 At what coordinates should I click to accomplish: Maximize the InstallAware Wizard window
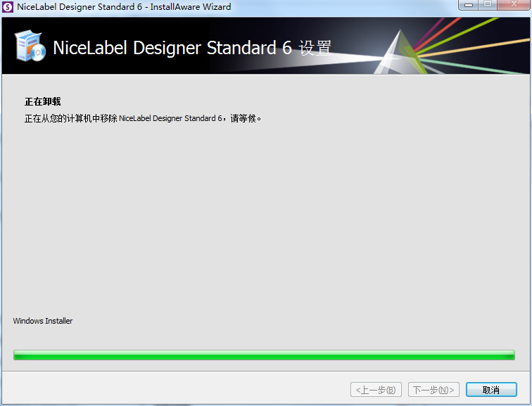coord(488,4)
